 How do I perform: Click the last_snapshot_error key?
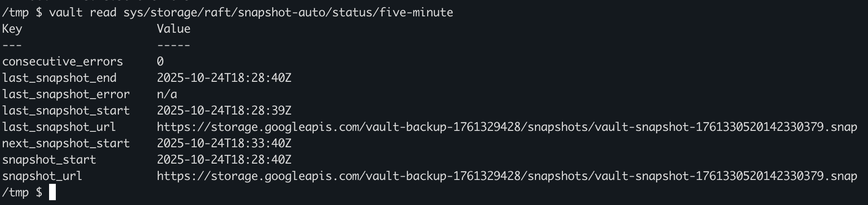[x=66, y=94]
